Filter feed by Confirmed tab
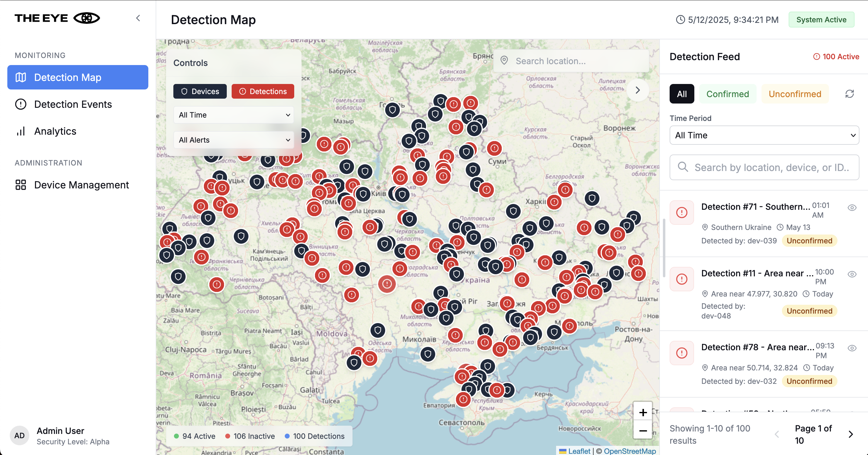This screenshot has width=868, height=455. [x=728, y=94]
